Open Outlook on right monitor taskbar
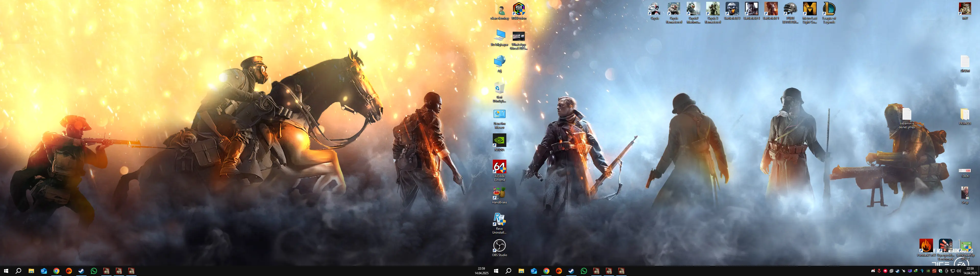 pos(534,271)
